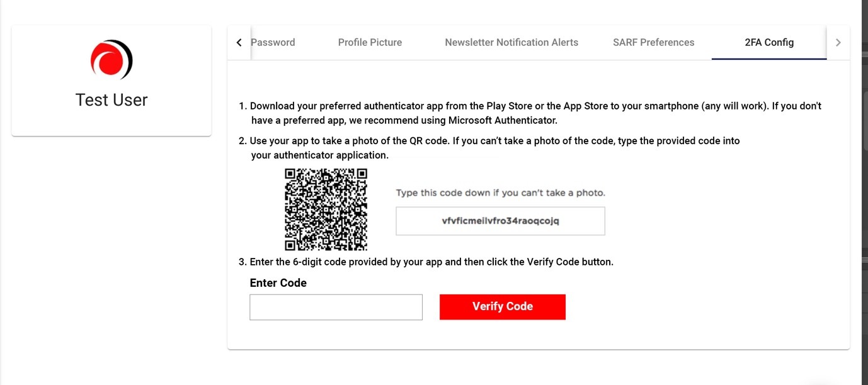This screenshot has height=385, width=868.
Task: Click the red swirl logo above Test User
Action: click(x=111, y=60)
